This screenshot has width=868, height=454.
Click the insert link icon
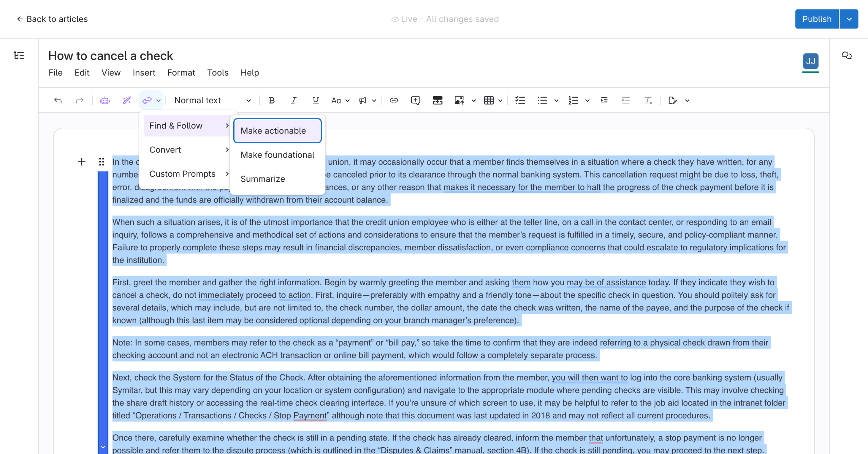[394, 100]
